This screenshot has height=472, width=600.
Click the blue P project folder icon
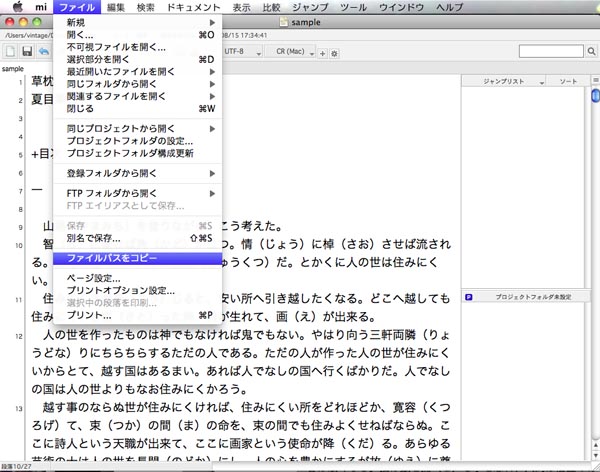(x=468, y=297)
